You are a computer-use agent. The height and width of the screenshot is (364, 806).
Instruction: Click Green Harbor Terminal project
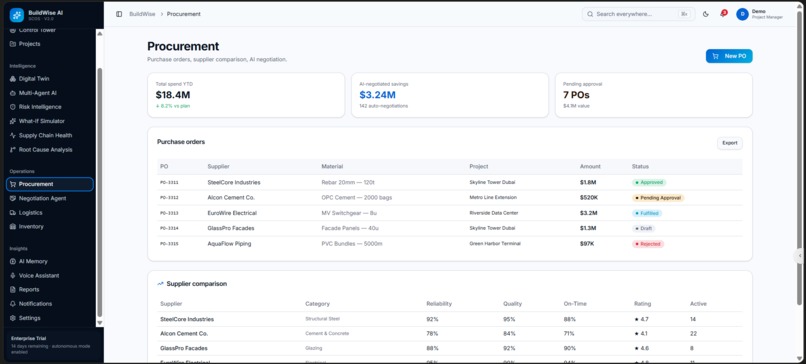click(x=495, y=244)
